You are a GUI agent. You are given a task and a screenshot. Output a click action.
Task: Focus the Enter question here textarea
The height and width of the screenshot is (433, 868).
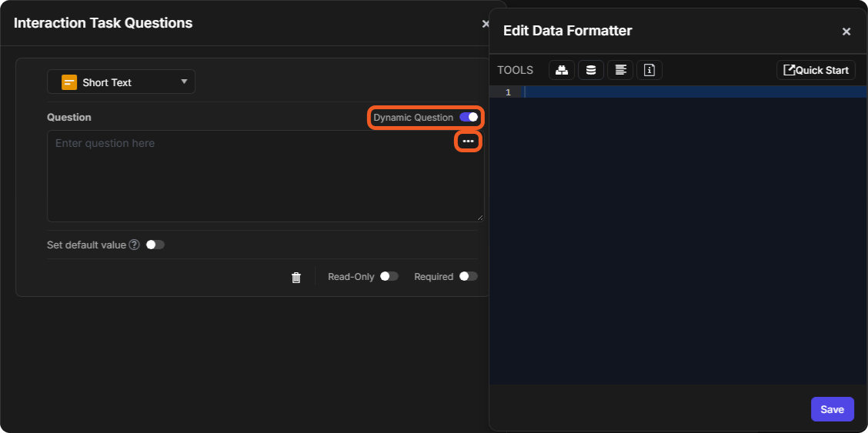265,176
